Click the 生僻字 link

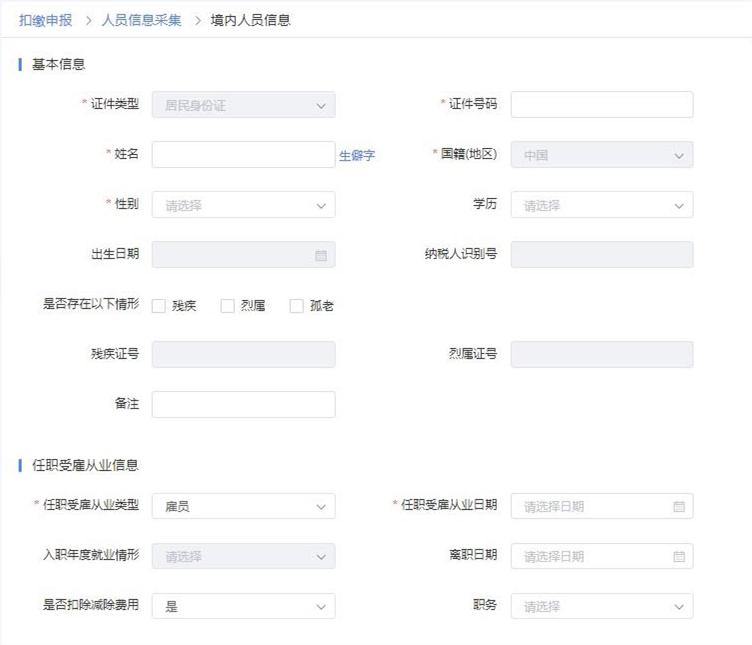[357, 156]
